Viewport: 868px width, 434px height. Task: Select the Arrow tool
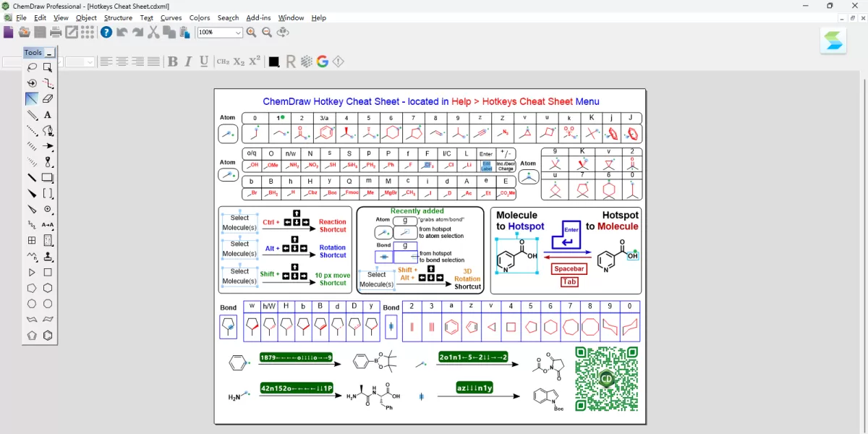(48, 146)
